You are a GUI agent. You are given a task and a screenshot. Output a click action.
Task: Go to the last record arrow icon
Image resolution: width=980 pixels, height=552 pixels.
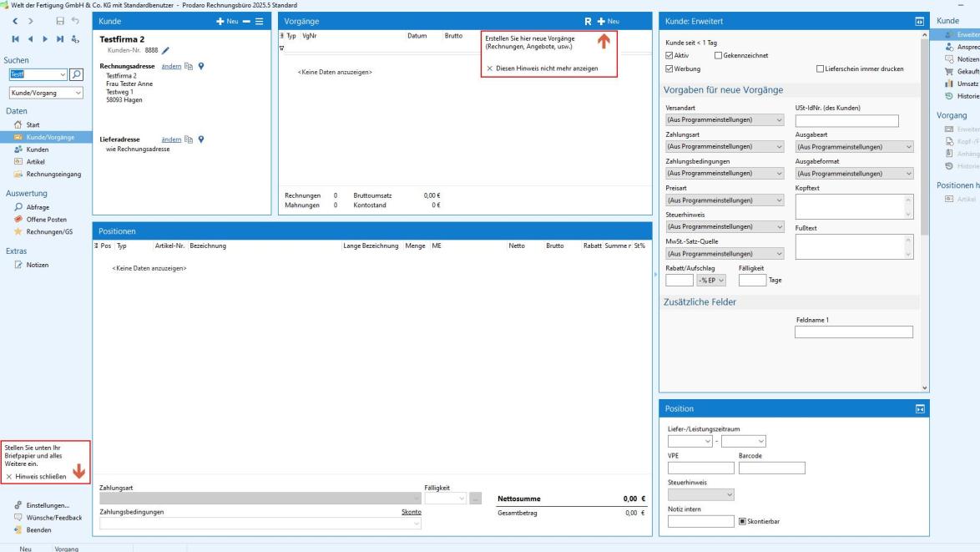click(x=58, y=38)
